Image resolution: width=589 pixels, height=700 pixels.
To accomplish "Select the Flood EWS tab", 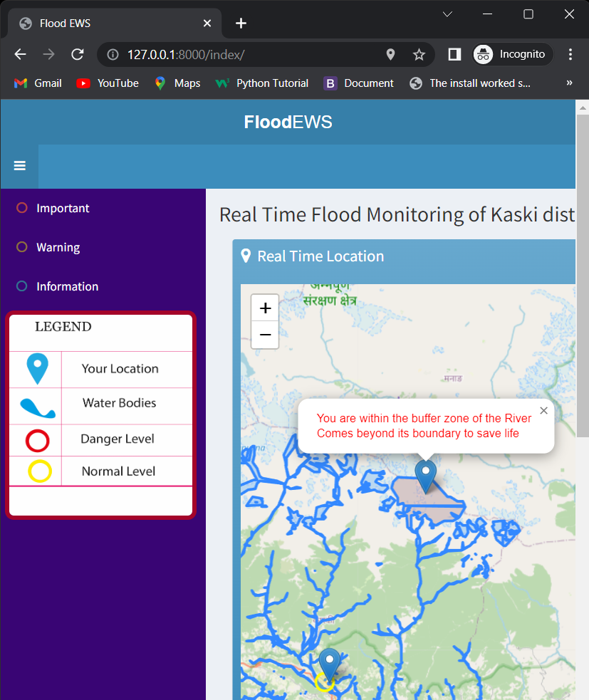I will click(115, 23).
